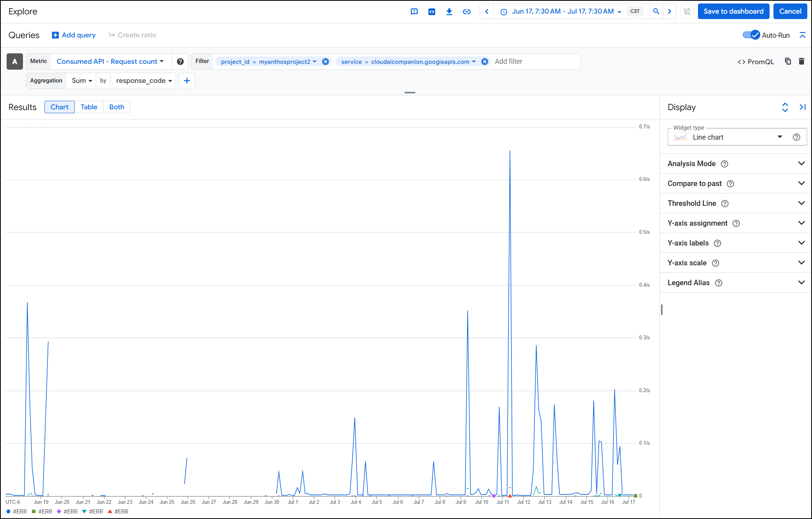Image resolution: width=812 pixels, height=519 pixels.
Task: Switch results to Both view
Action: [x=117, y=107]
